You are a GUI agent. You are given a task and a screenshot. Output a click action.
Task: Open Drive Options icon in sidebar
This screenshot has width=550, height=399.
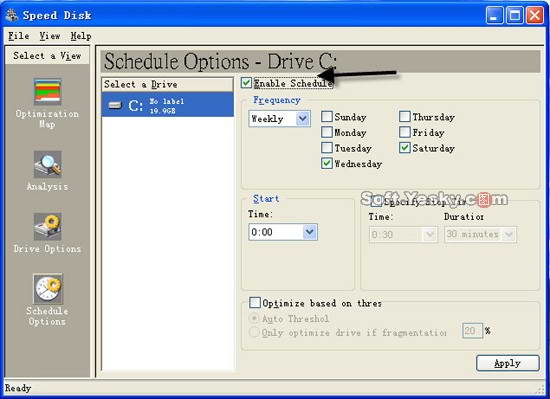(x=48, y=226)
